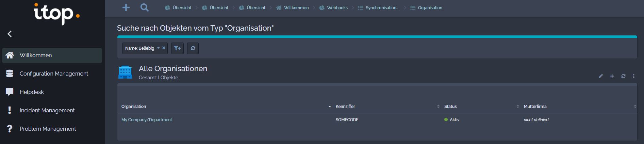Click the iTop logo

pos(56,14)
